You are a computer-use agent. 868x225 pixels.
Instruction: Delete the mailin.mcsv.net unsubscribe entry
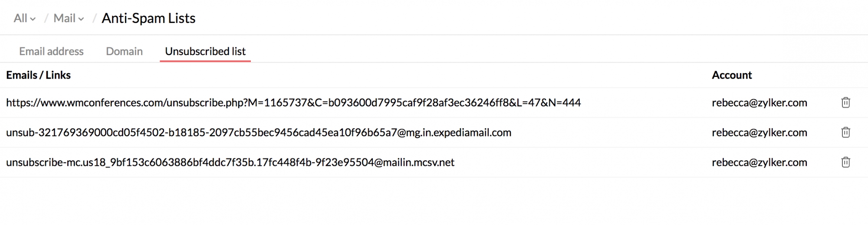click(x=845, y=162)
